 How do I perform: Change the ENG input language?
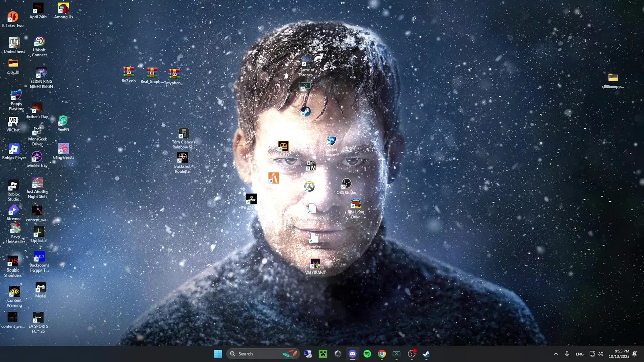point(580,354)
